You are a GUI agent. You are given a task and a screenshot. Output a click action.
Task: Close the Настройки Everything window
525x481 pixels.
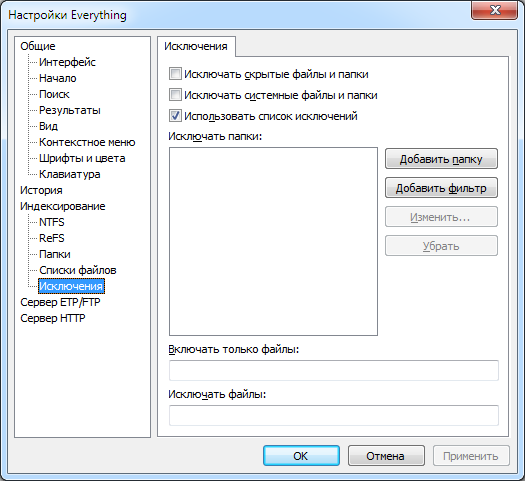pyautogui.click(x=495, y=10)
